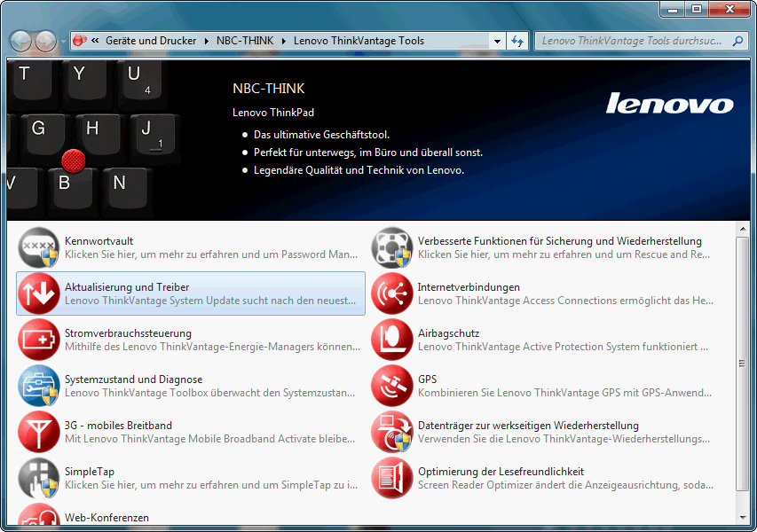Click the red icon at address bar start
Screen dimensions: 757x532
click(80, 41)
